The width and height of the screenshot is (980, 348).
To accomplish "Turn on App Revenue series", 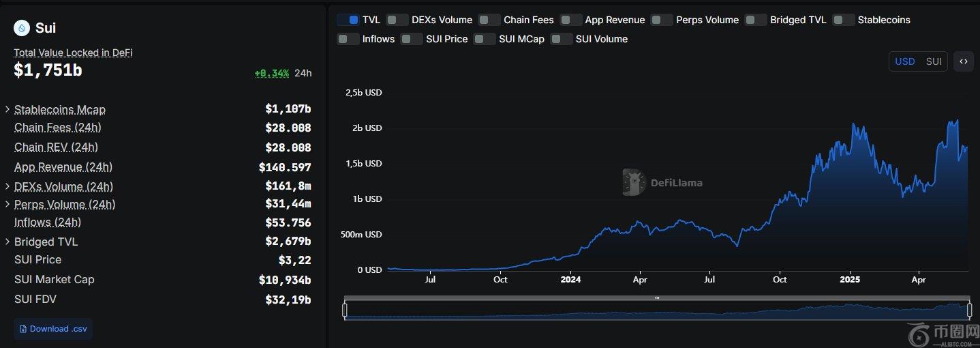I will click(570, 20).
